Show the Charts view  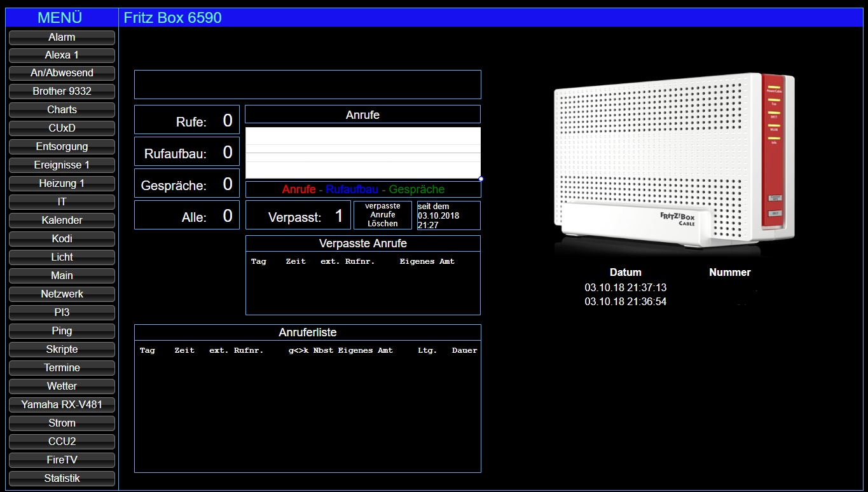62,110
